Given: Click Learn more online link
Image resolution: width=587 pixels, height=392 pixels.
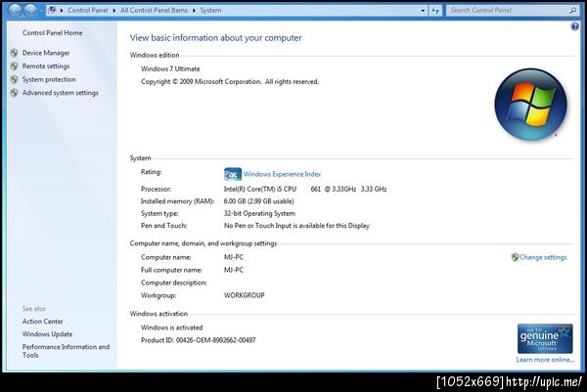Looking at the screenshot, I should [x=545, y=360].
